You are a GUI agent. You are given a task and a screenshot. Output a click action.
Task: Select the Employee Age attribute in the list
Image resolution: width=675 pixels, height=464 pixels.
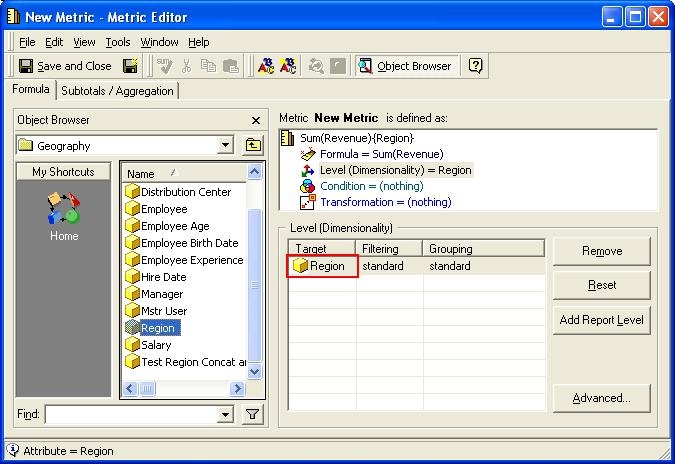click(x=174, y=226)
